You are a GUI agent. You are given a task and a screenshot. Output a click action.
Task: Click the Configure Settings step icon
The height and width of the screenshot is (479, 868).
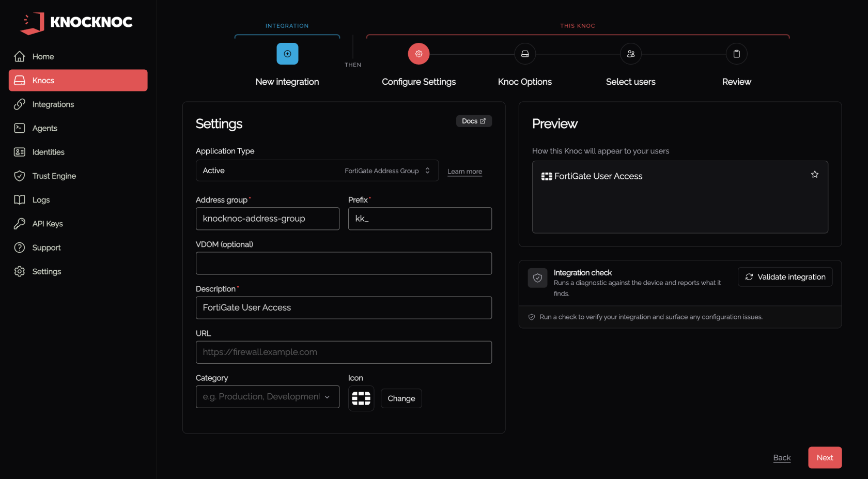coord(419,54)
